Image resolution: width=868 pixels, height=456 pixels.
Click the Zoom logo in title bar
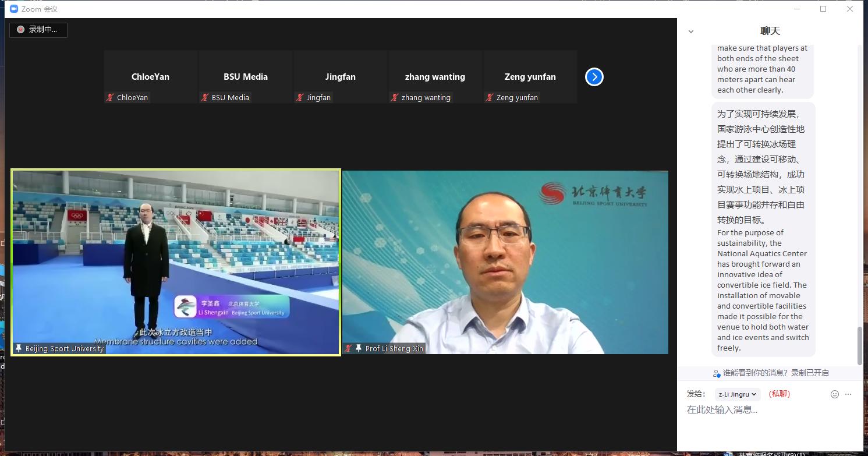(x=14, y=9)
